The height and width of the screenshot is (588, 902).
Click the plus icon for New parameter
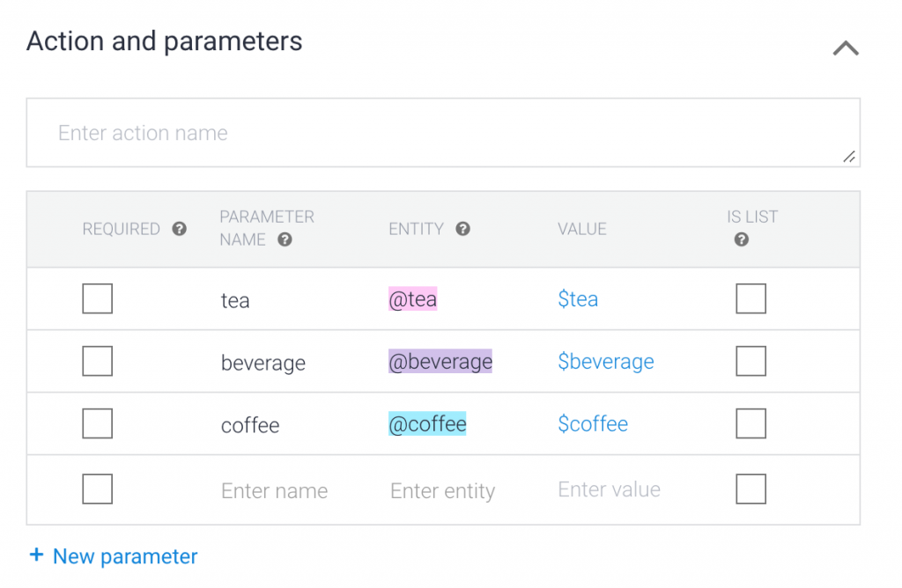(x=36, y=555)
